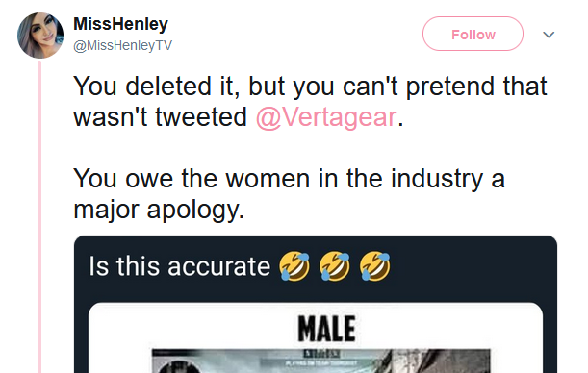588x373 pixels.
Task: Click the dark circular avatar inside the image
Action: click(177, 367)
